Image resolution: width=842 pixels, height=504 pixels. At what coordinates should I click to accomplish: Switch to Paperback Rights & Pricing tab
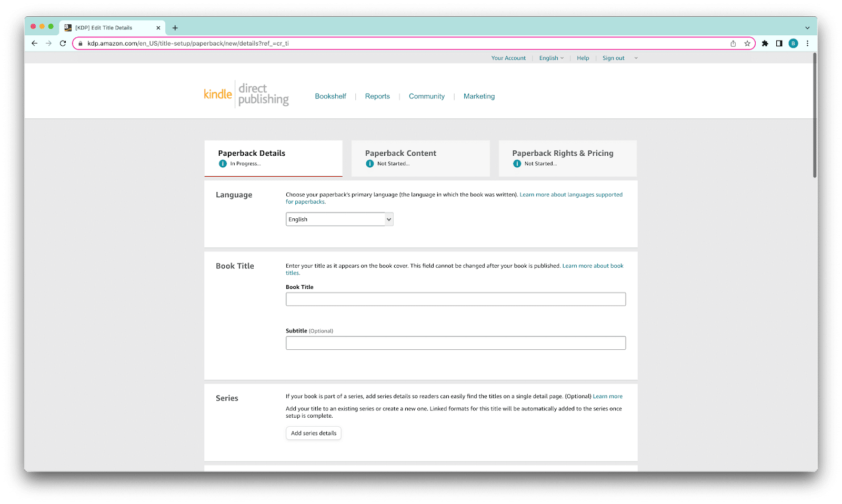[x=568, y=158]
